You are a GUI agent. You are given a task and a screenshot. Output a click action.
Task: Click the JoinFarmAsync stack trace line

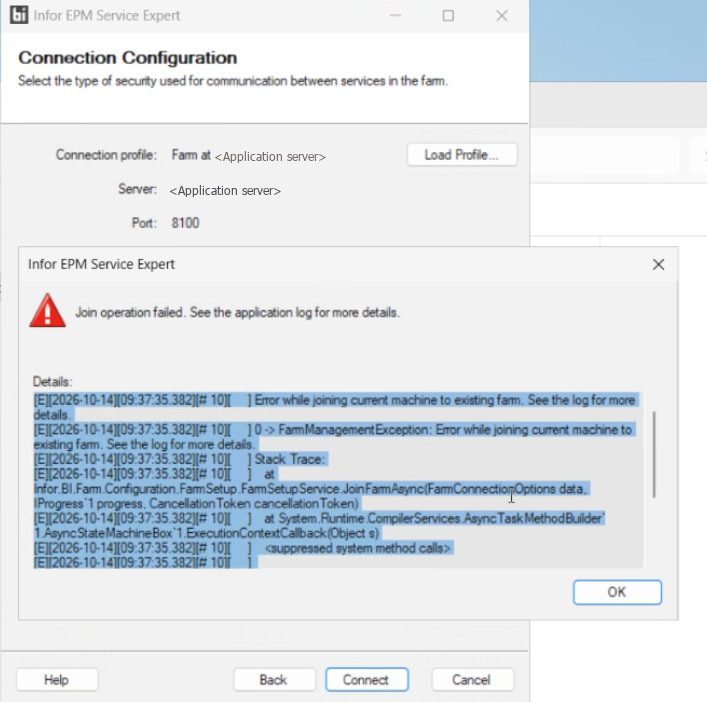tap(312, 489)
